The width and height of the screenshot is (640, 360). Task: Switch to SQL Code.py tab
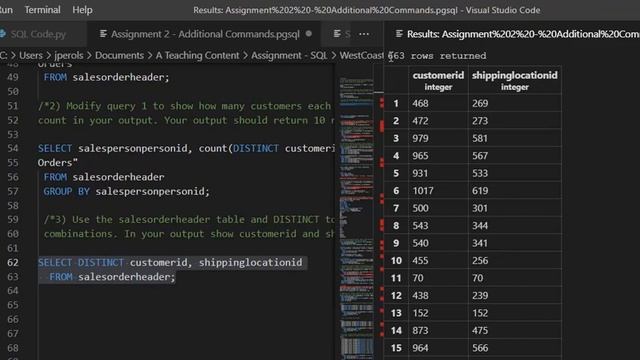click(38, 34)
